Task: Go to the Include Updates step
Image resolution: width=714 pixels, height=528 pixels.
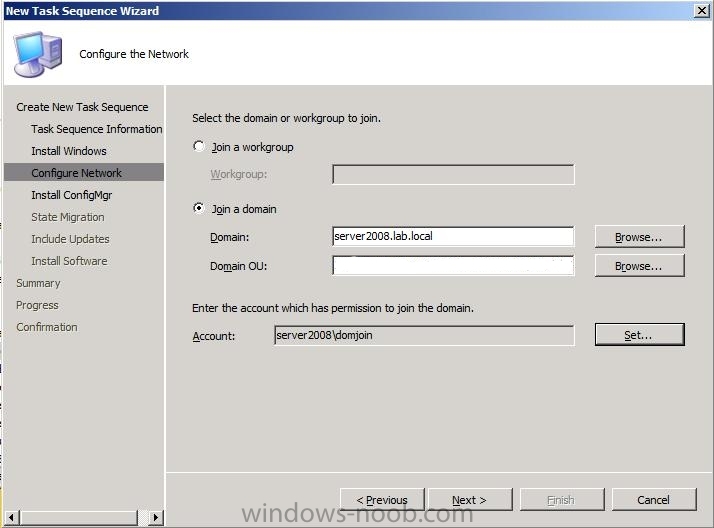Action: point(70,239)
